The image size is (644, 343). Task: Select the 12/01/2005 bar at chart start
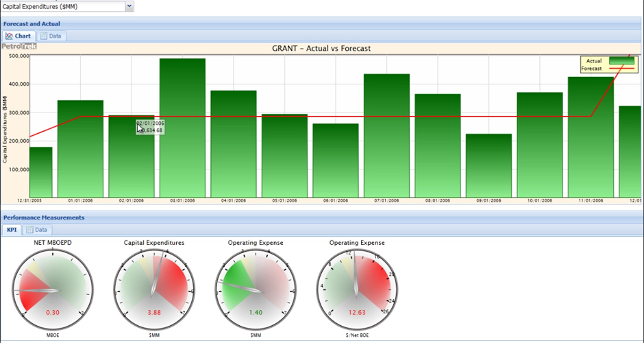point(40,171)
